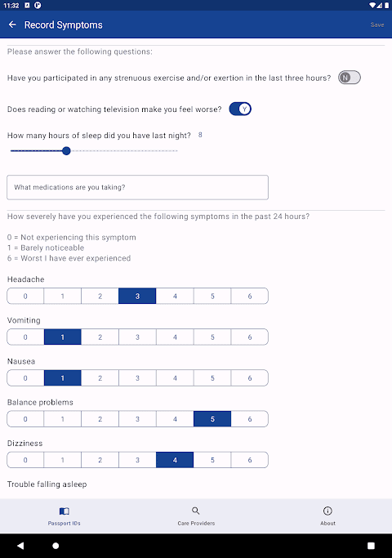
Task: Select 3 for Nausea severity
Action: [137, 378]
